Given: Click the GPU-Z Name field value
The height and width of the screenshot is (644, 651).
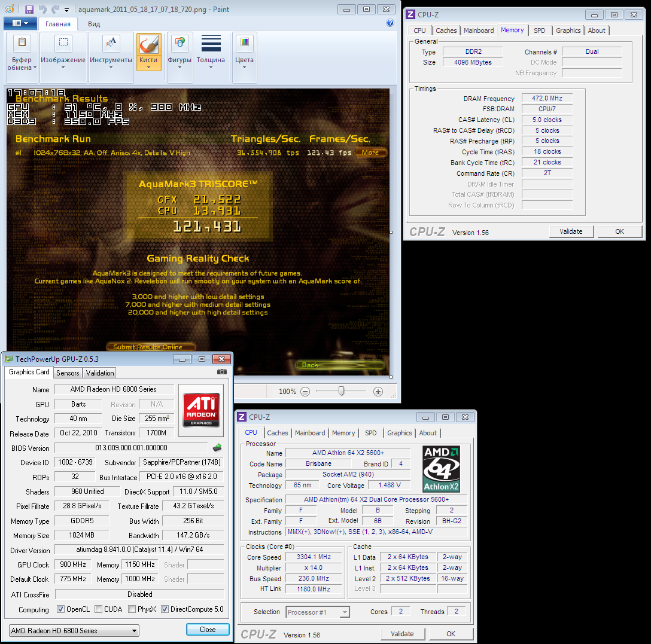Looking at the screenshot, I should click(x=113, y=389).
